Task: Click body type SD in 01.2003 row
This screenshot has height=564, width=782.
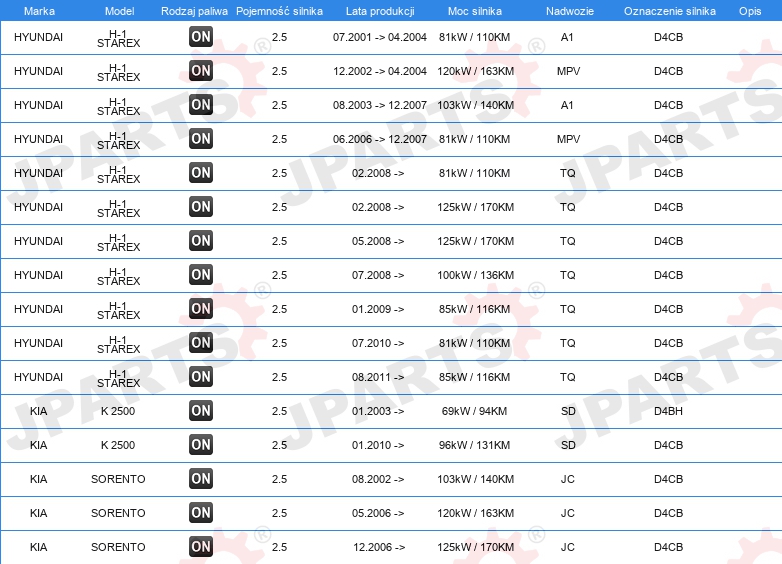Action: 568,411
